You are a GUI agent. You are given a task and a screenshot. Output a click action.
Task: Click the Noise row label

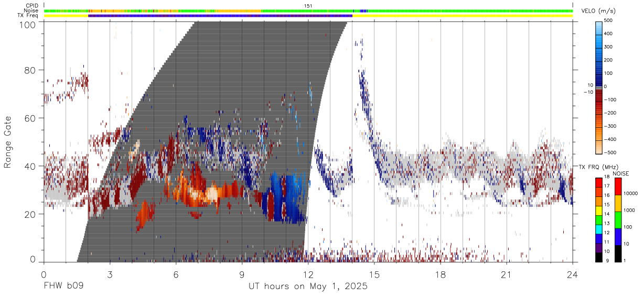31,10
